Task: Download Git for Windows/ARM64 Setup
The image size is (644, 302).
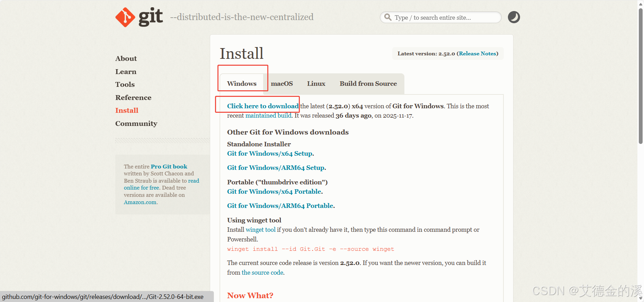Action: 276,168
